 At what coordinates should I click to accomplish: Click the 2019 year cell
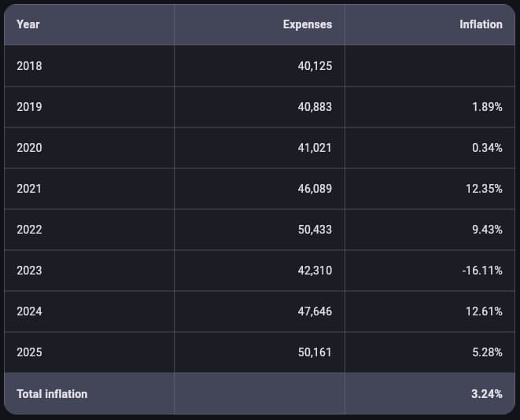(x=29, y=107)
